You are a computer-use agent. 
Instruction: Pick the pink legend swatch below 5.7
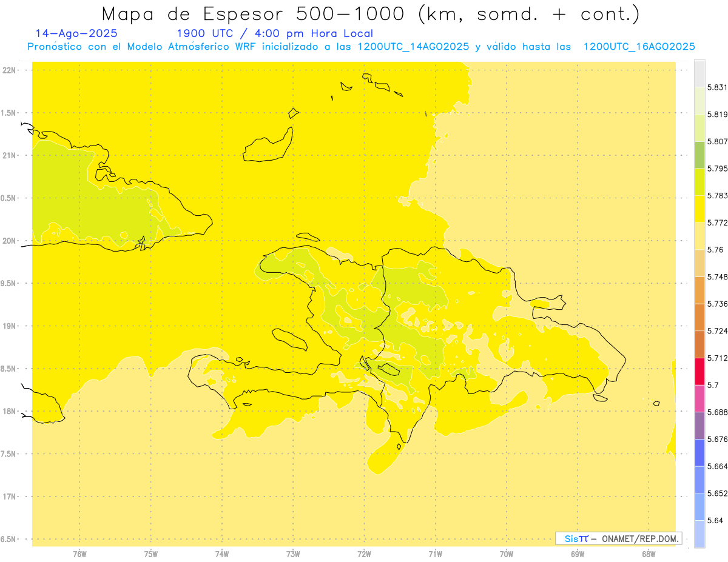click(699, 398)
